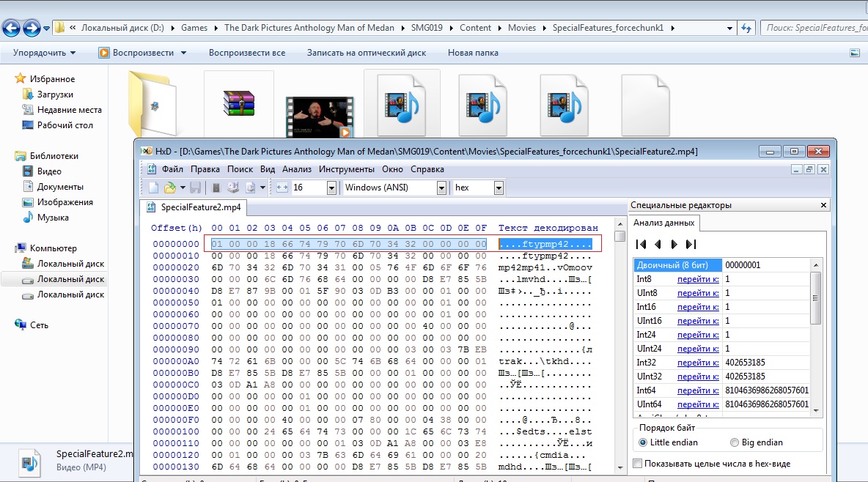Select the Little endian byte order
The height and width of the screenshot is (482, 868).
click(x=643, y=442)
